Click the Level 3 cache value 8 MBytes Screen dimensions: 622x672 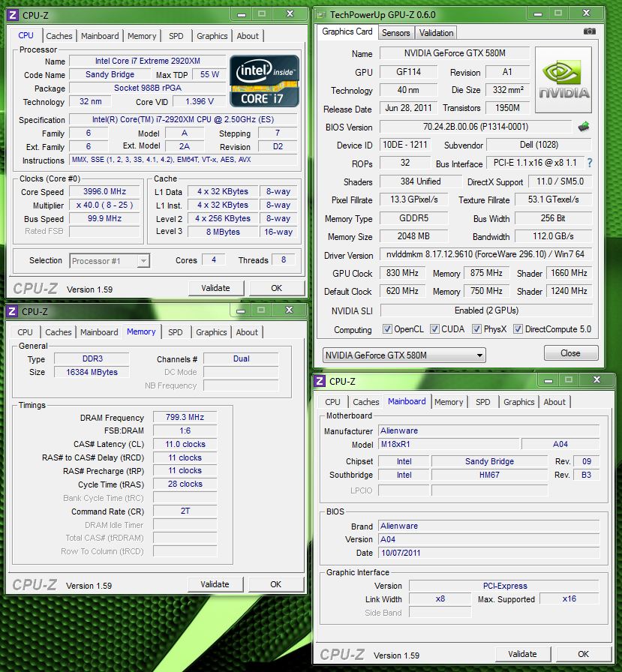coord(223,232)
